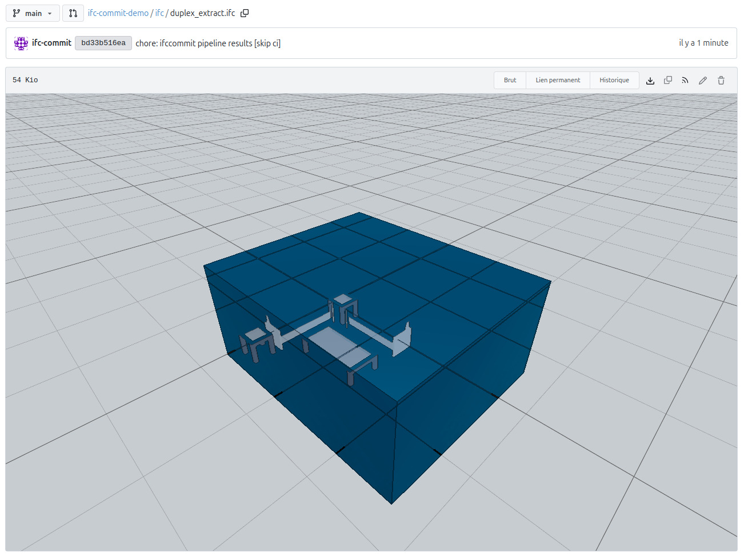Viewport: 744px width, 560px height.
Task: Click the 54 Kio file size text
Action: pyautogui.click(x=25, y=80)
